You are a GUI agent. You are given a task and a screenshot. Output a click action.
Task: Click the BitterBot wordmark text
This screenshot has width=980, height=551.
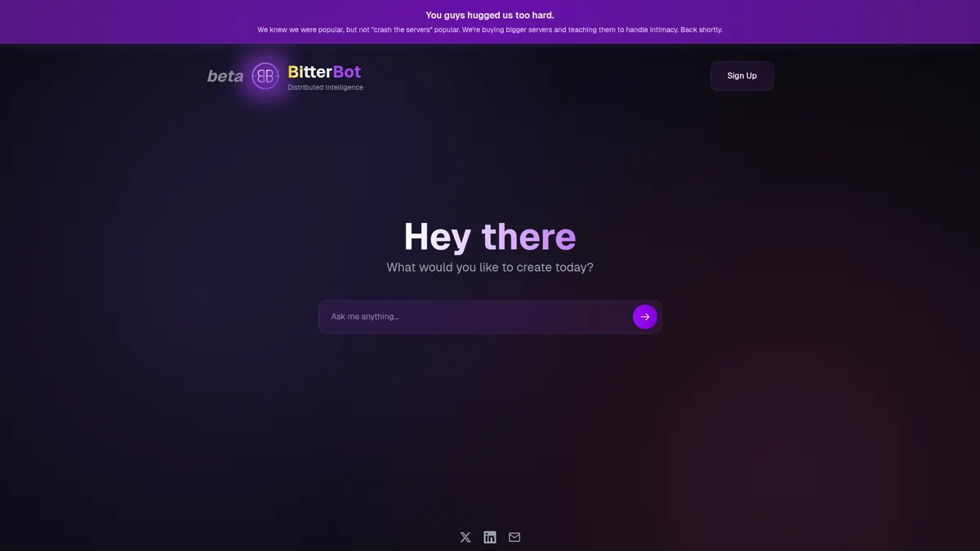[324, 71]
